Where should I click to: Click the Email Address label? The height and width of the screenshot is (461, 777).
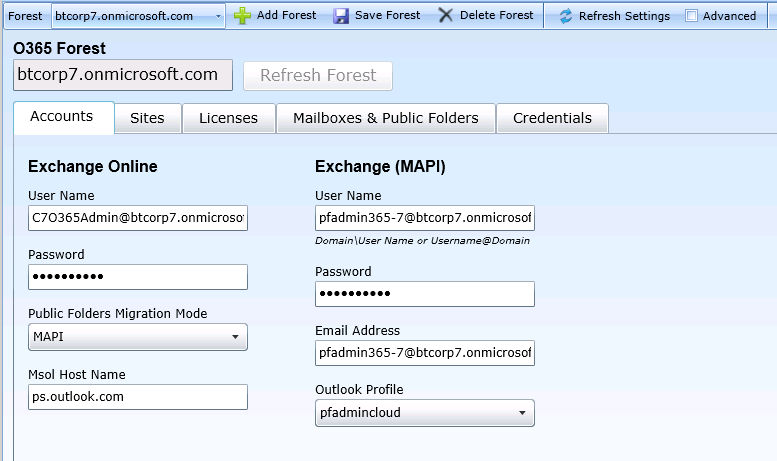coord(357,331)
